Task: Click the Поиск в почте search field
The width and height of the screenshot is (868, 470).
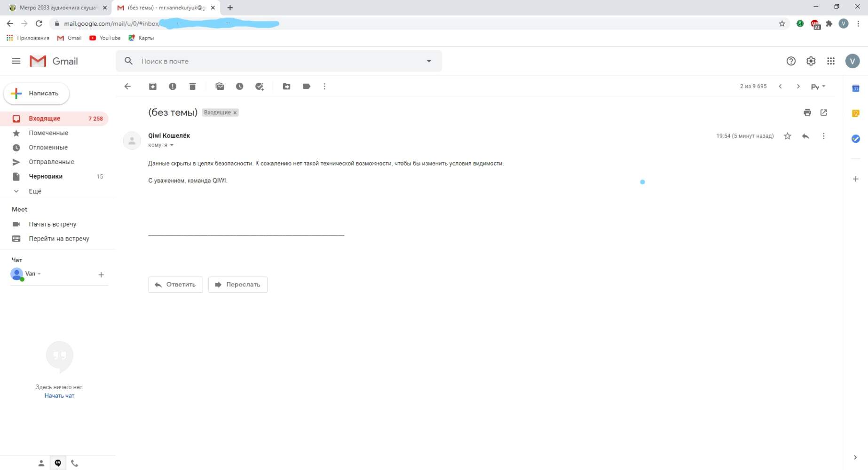Action: tap(277, 61)
